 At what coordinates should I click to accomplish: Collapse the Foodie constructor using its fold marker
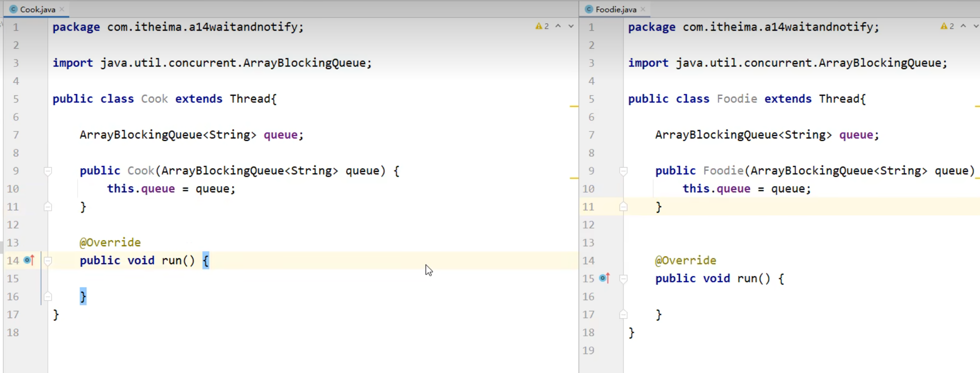[624, 171]
